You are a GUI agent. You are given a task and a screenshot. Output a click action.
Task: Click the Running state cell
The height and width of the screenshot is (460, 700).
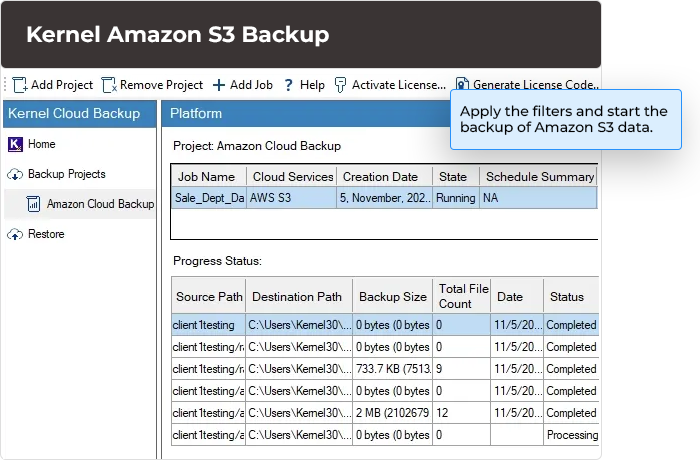tap(456, 198)
